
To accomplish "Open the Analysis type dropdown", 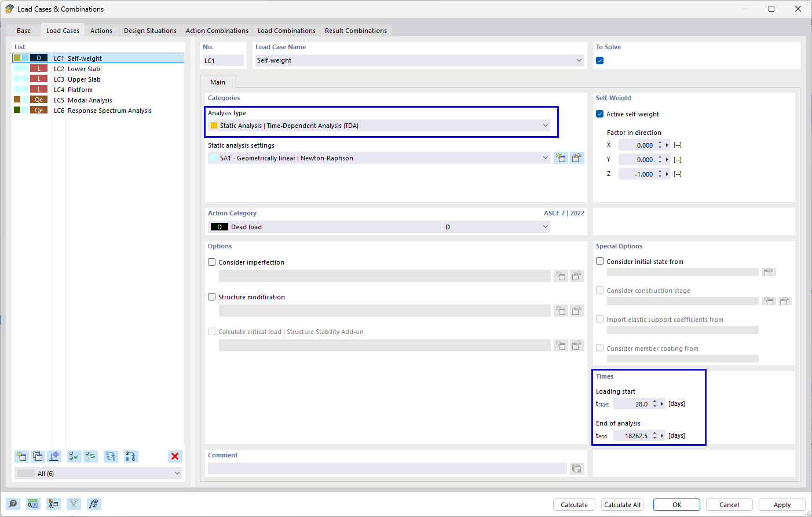I will click(544, 125).
